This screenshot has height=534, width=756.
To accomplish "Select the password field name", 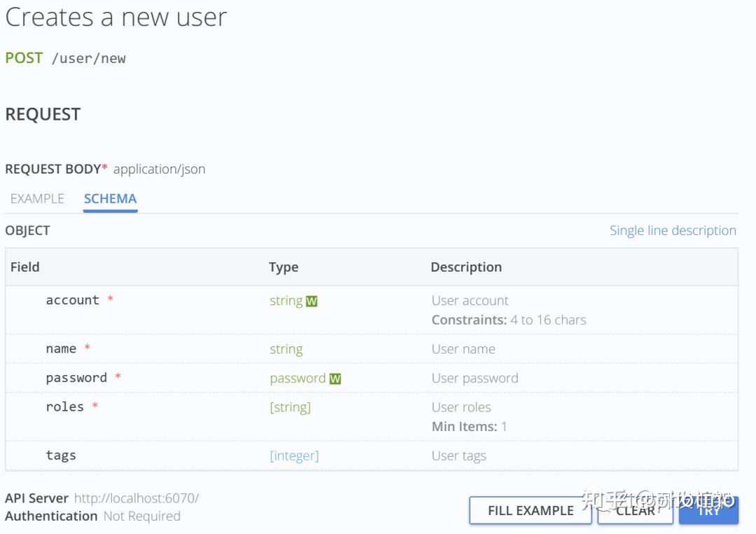I will point(76,378).
